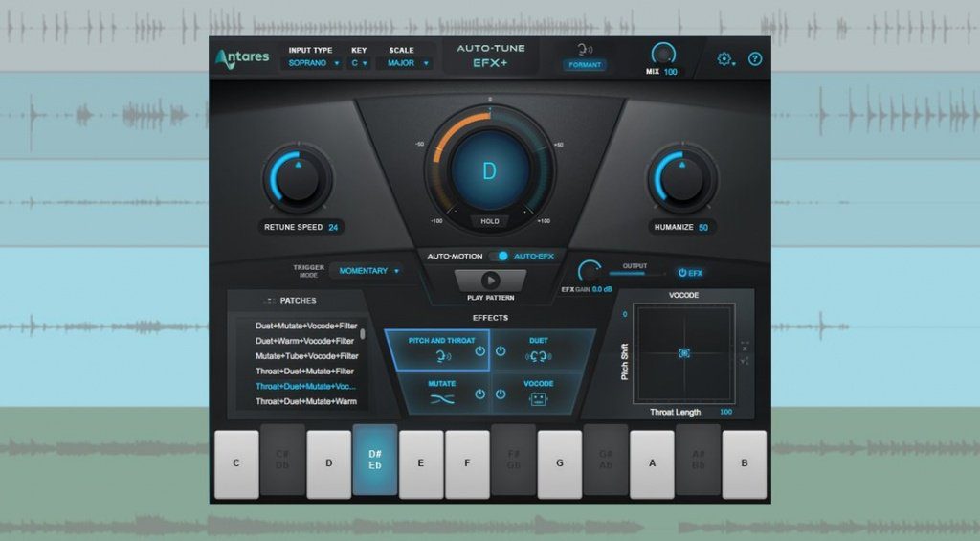Select the Vocode robot icon

pyautogui.click(x=540, y=397)
